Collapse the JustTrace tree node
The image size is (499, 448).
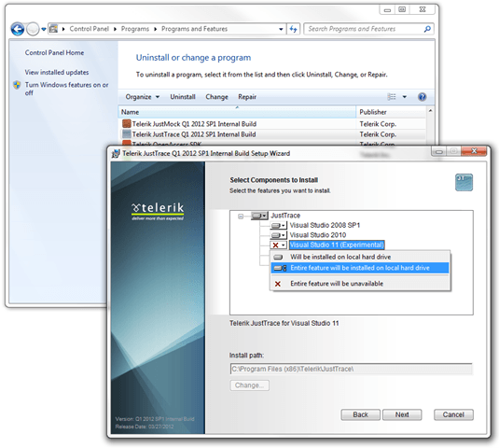coord(241,217)
